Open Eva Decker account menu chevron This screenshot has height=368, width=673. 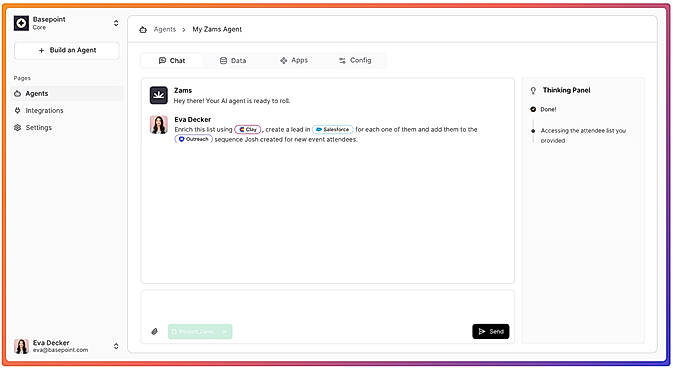[x=116, y=346]
